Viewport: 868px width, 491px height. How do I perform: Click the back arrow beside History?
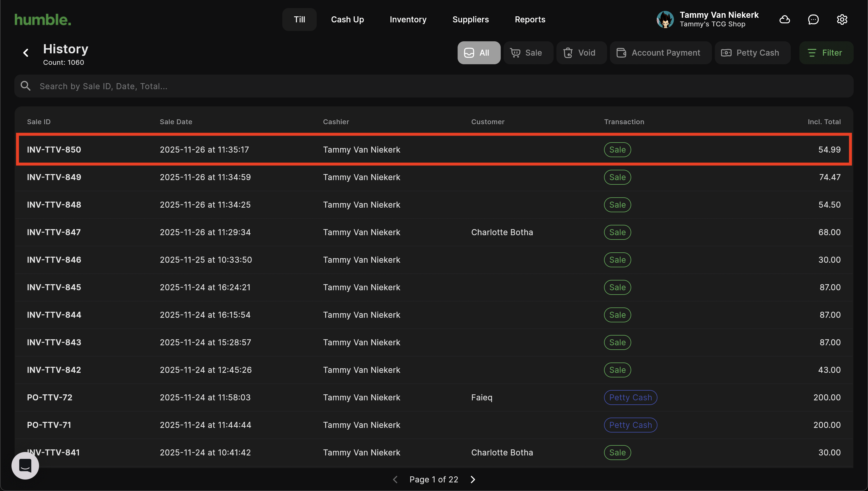[26, 53]
